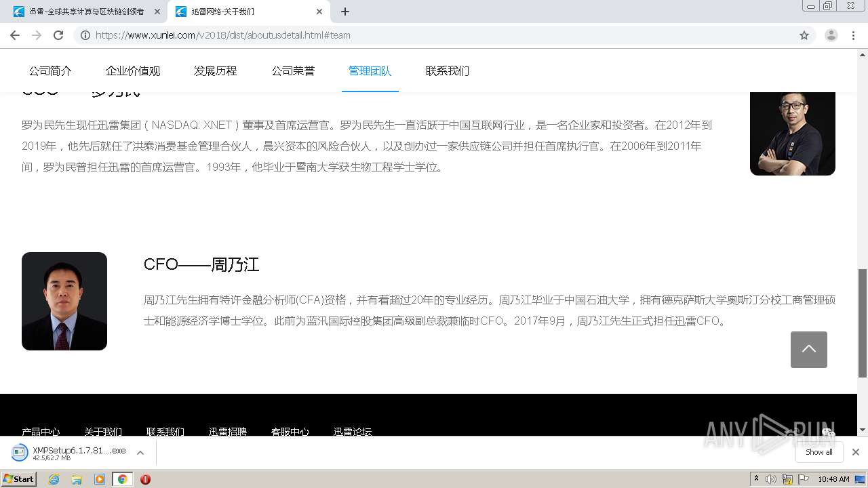The width and height of the screenshot is (868, 488).
Task: Open the 联系我们 nav item
Action: pos(448,70)
